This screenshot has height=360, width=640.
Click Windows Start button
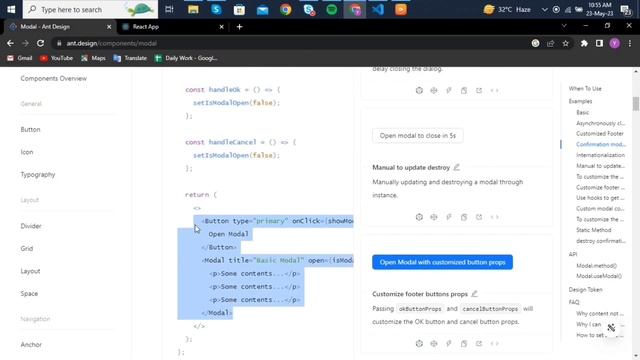click(11, 9)
